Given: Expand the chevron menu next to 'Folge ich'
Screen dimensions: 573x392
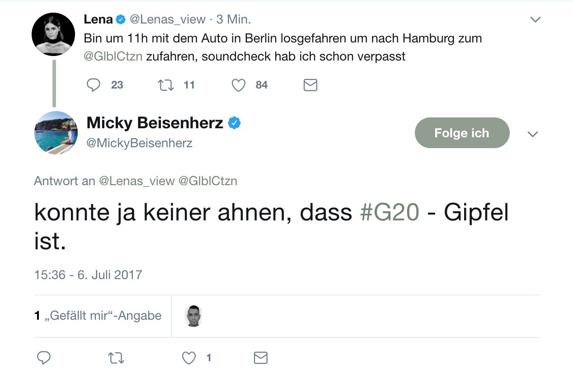Looking at the screenshot, I should (x=533, y=134).
